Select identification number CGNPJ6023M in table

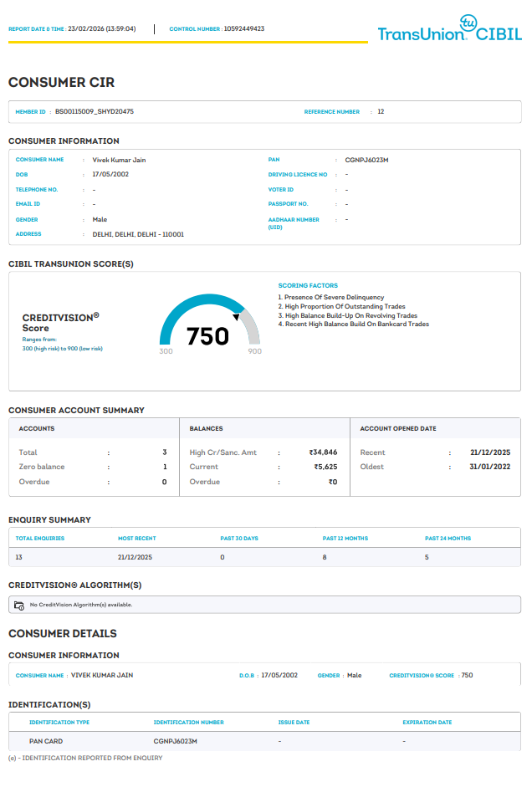point(175,741)
